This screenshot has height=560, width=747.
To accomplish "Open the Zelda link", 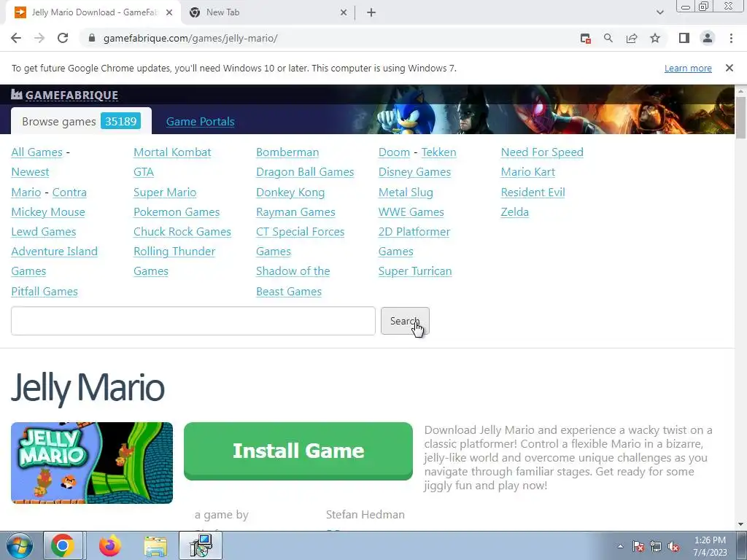I will click(x=514, y=212).
